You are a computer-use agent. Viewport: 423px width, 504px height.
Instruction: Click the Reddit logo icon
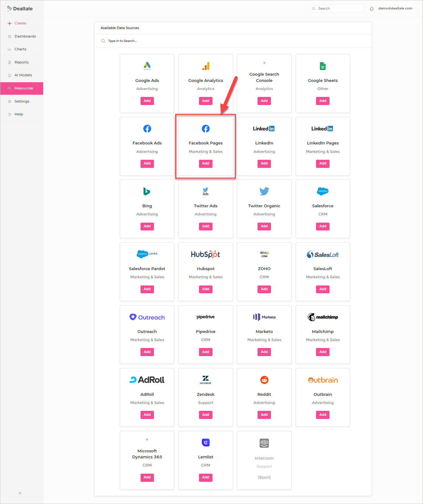tap(264, 380)
